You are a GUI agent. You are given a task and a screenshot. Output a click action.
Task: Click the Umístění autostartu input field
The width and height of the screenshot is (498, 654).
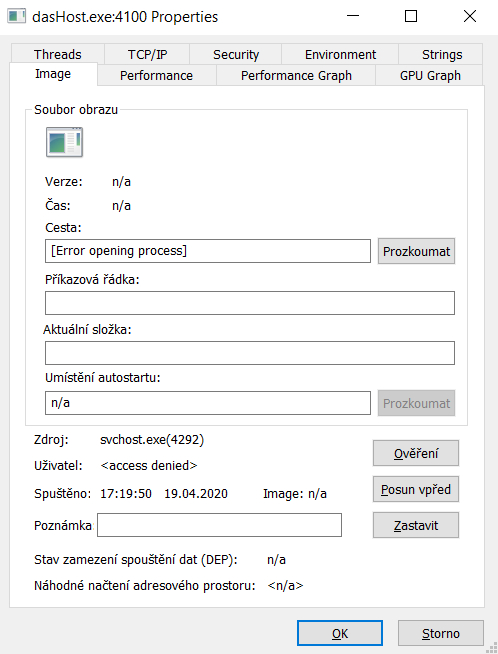(x=208, y=403)
